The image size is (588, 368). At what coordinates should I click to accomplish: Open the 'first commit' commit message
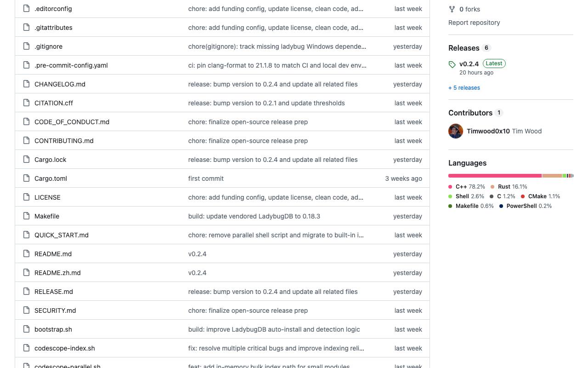(206, 178)
